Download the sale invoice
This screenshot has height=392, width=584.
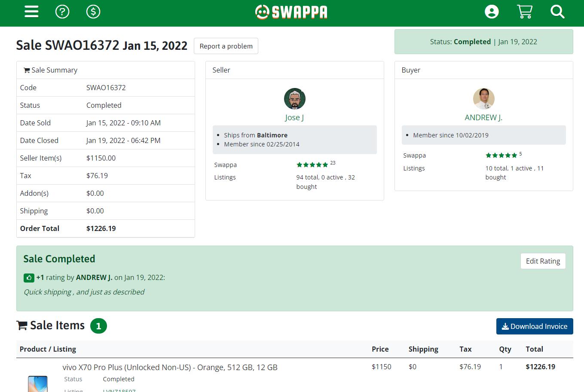click(535, 326)
